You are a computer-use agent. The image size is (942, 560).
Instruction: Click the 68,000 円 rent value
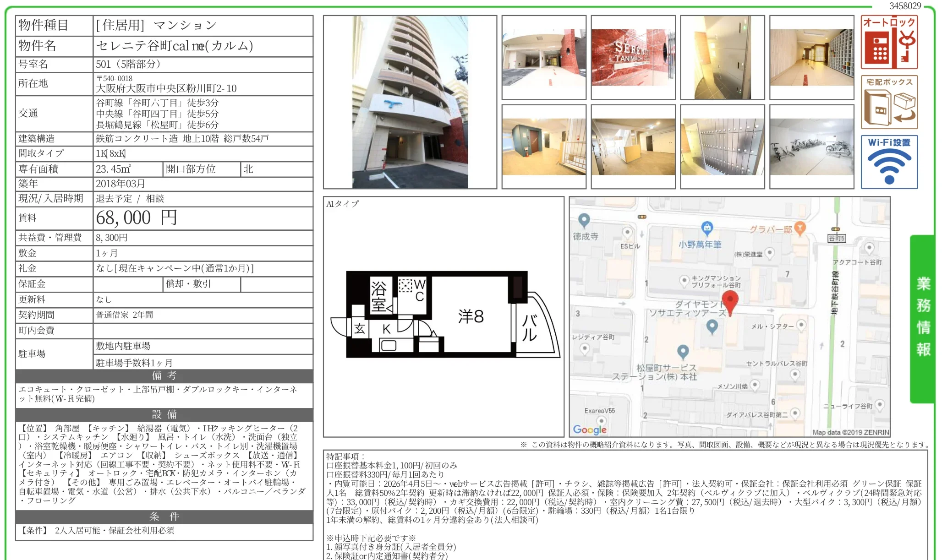click(x=136, y=218)
